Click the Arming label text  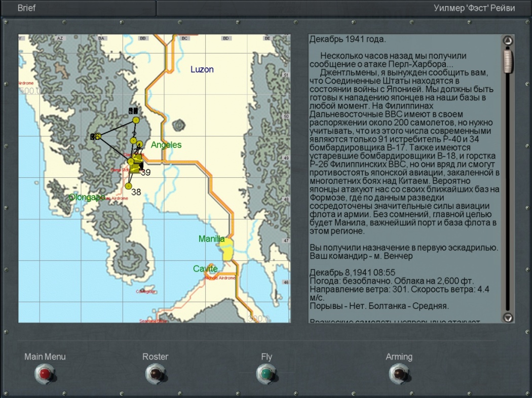[399, 357]
